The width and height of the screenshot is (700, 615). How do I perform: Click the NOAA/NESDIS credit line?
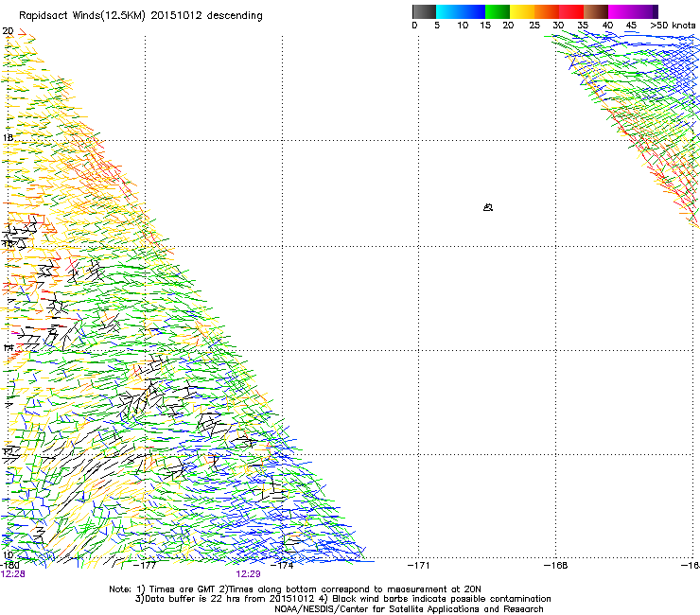point(409,609)
